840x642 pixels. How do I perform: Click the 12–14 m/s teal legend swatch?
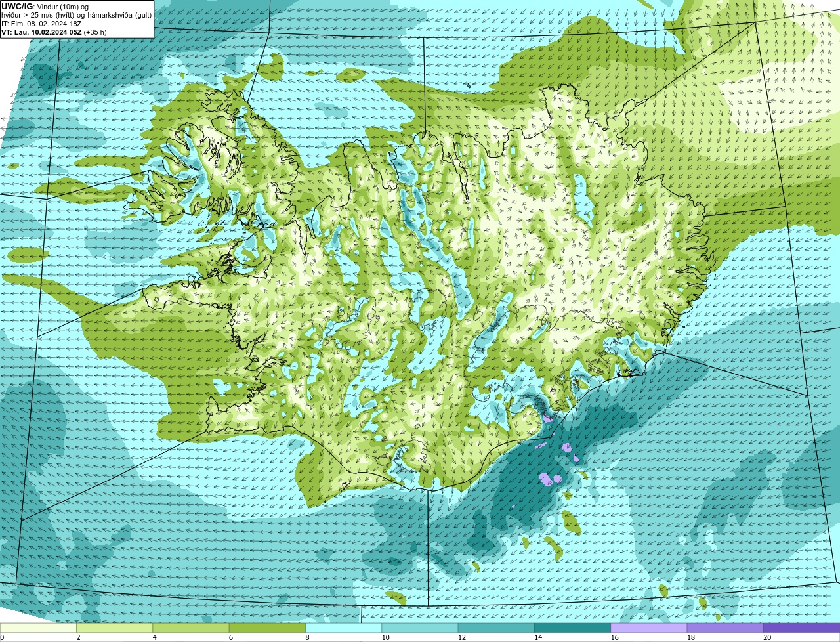(x=496, y=628)
